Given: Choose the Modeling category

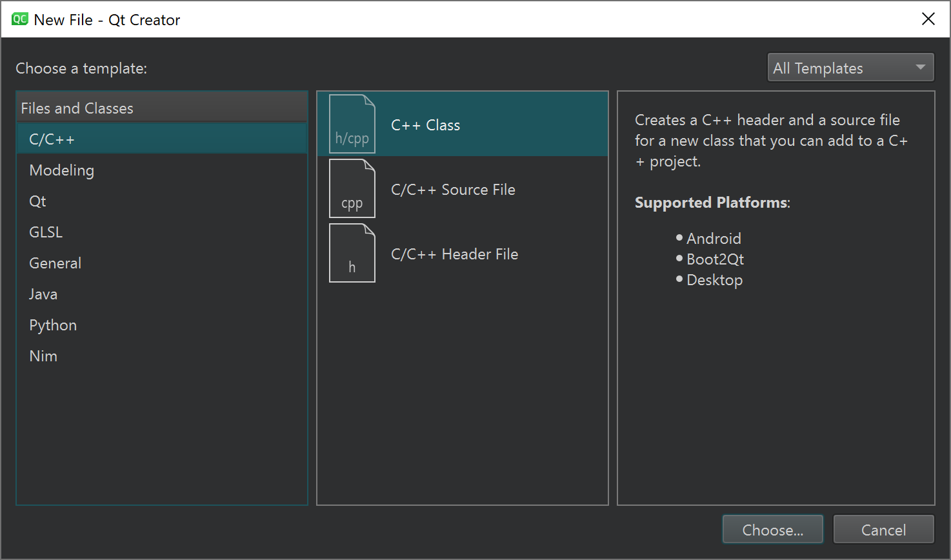Looking at the screenshot, I should (61, 170).
